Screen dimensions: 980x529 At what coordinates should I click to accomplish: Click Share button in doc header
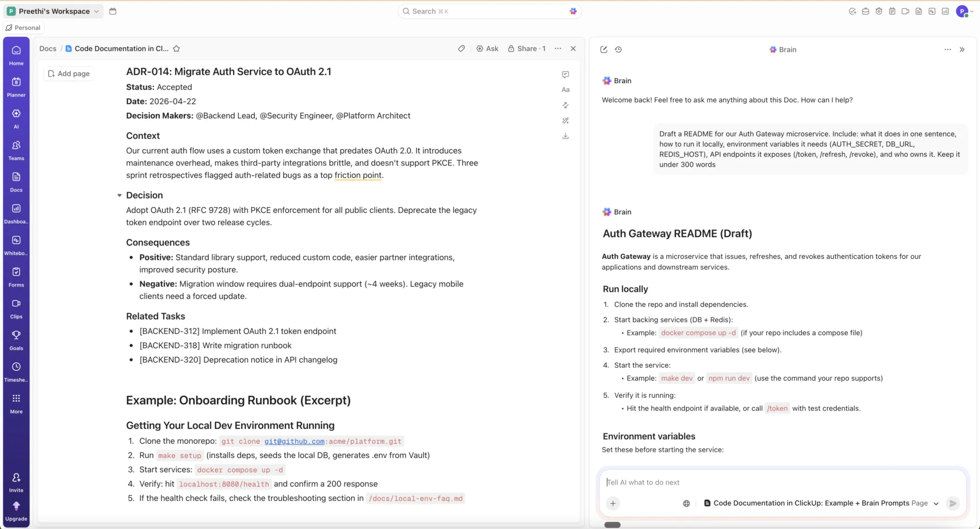pyautogui.click(x=527, y=49)
